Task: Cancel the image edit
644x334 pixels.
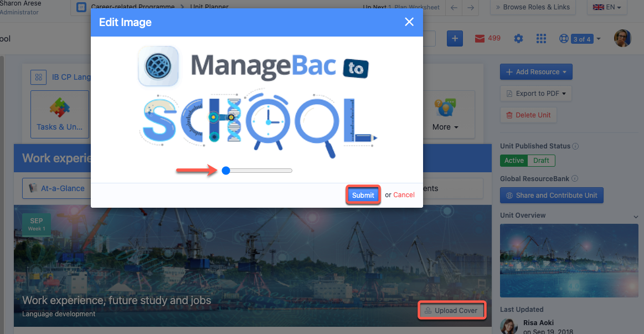Action: tap(404, 195)
